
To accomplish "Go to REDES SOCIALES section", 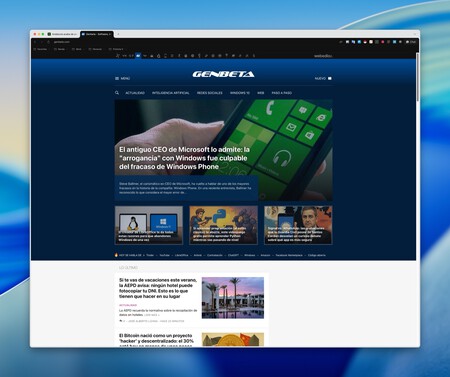I will tap(210, 93).
